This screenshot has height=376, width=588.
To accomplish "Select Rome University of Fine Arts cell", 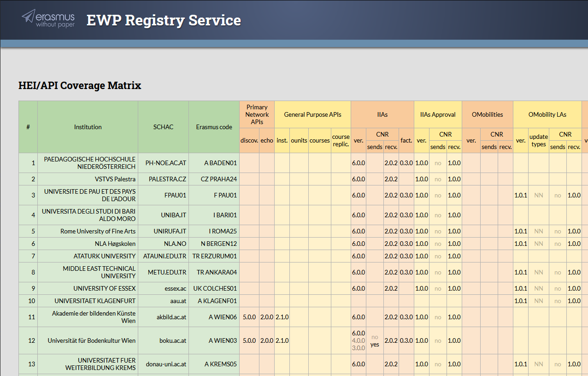I will pyautogui.click(x=88, y=231).
